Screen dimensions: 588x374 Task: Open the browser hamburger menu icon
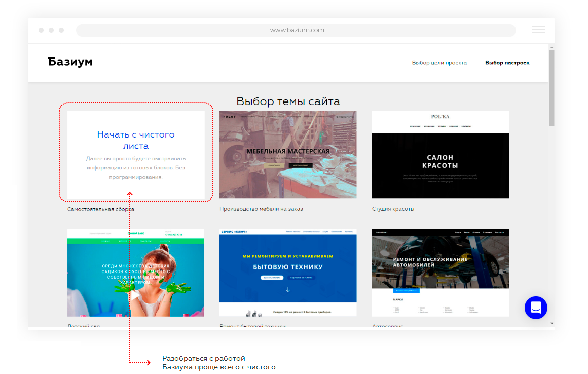coord(538,30)
